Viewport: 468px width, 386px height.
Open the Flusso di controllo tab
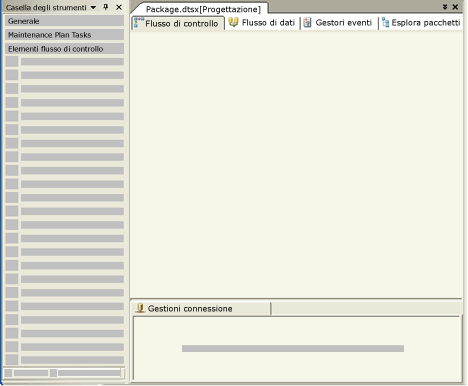pos(178,23)
